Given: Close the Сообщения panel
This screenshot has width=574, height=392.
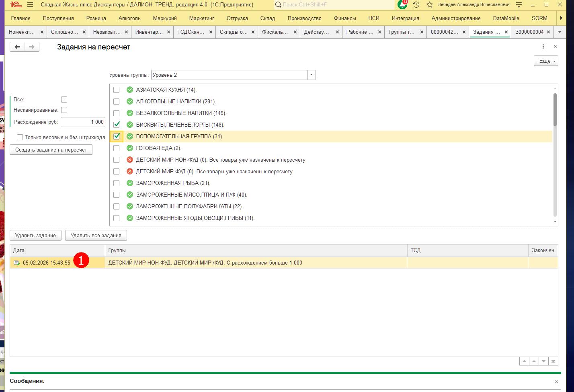Looking at the screenshot, I should click(556, 382).
